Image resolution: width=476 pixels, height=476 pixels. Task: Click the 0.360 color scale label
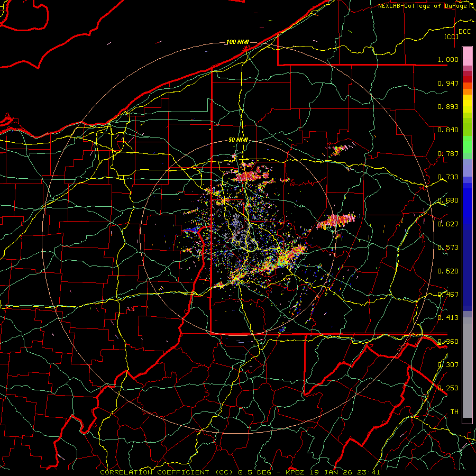point(448,342)
